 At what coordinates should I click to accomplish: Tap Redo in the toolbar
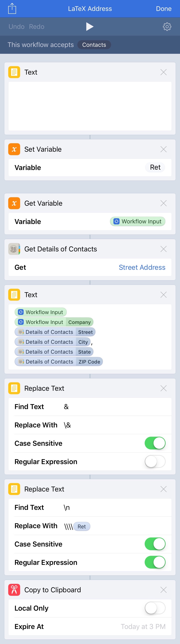(x=37, y=27)
